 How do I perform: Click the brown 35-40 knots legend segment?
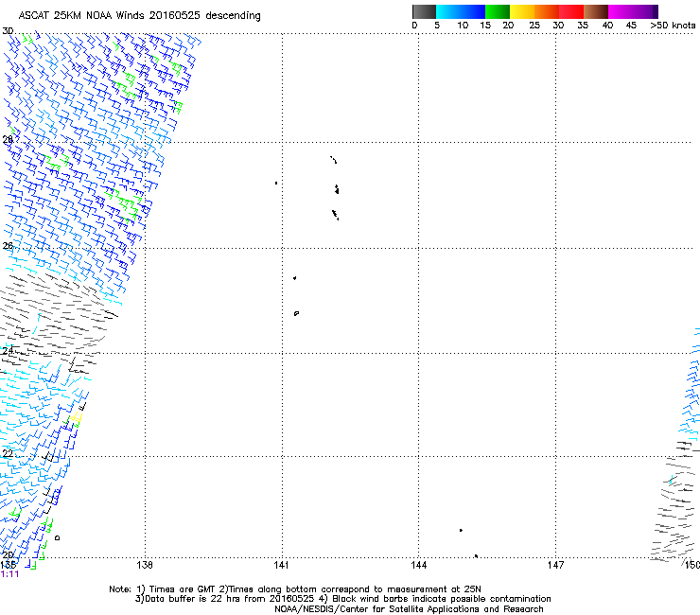click(596, 11)
